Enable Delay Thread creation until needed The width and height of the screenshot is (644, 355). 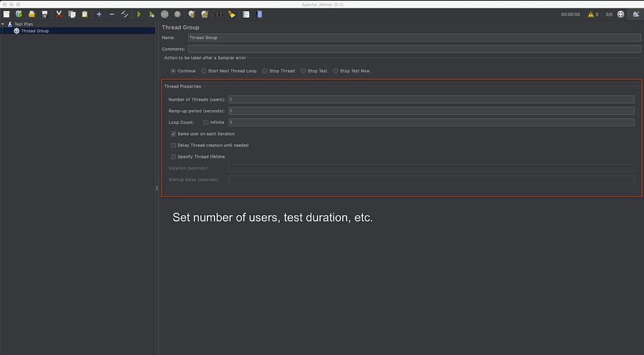174,145
